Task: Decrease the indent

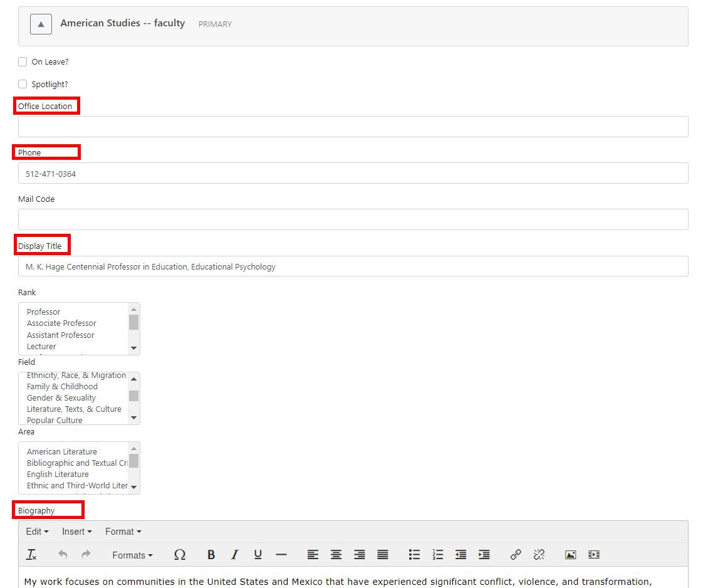Action: [461, 555]
